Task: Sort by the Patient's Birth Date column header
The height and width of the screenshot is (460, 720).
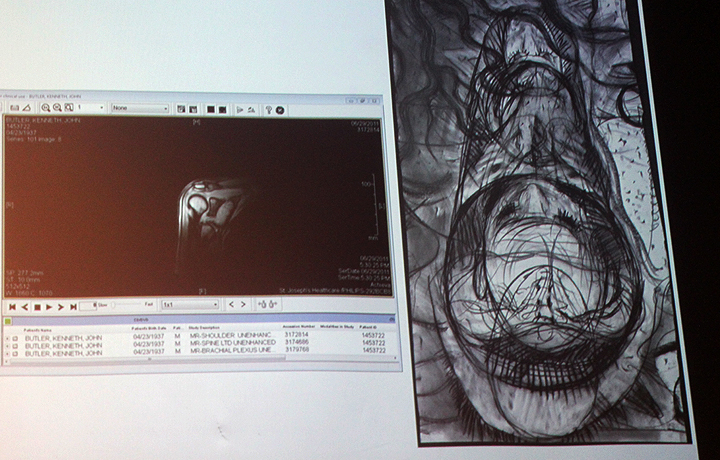Action: point(148,328)
